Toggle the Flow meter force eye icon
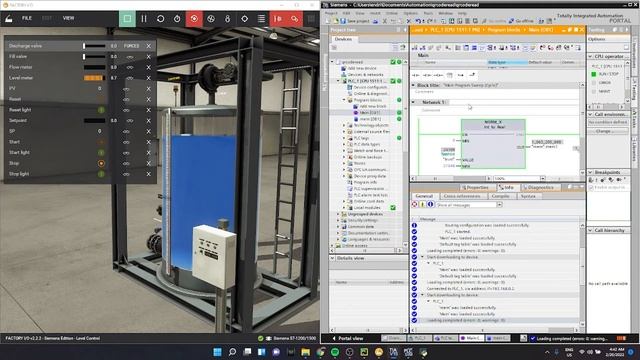640x360 pixels. [130, 67]
